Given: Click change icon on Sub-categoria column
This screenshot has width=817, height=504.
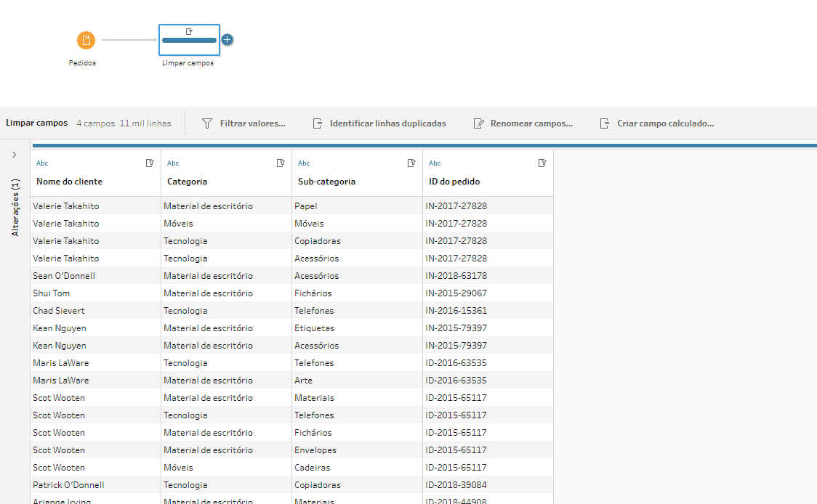Looking at the screenshot, I should [x=411, y=163].
